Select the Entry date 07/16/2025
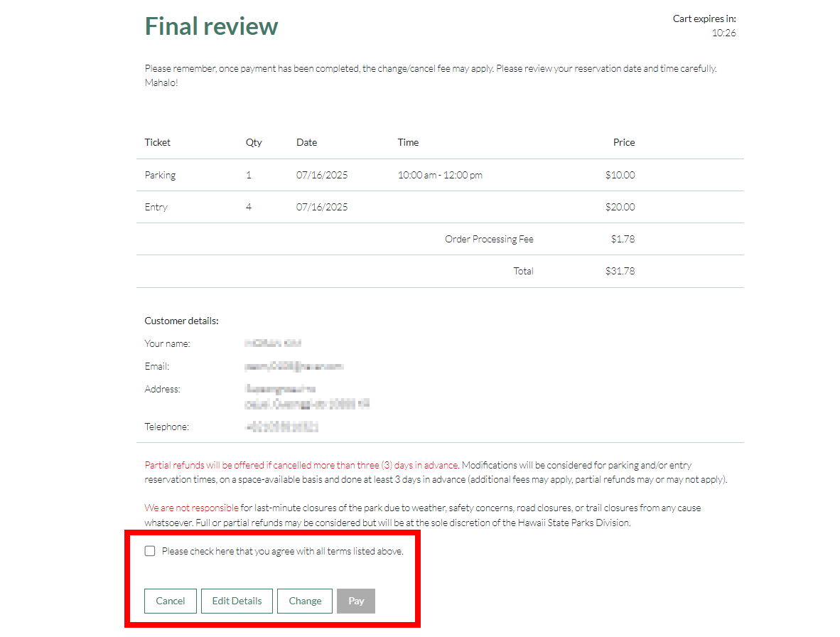The width and height of the screenshot is (840, 637). pyautogui.click(x=322, y=208)
